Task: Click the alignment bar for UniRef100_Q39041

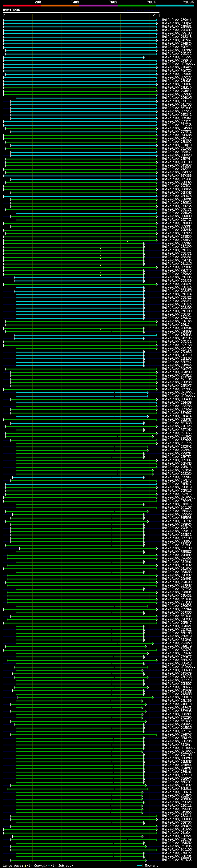Action: (80, 20)
